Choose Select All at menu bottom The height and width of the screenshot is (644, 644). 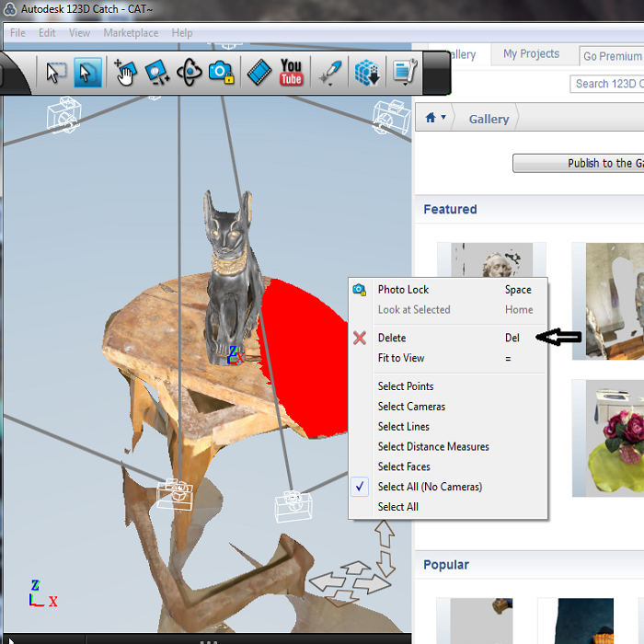(x=448, y=507)
